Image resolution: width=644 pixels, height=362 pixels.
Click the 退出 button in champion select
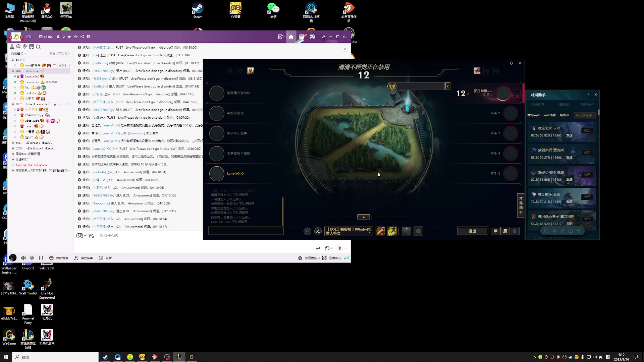472,231
